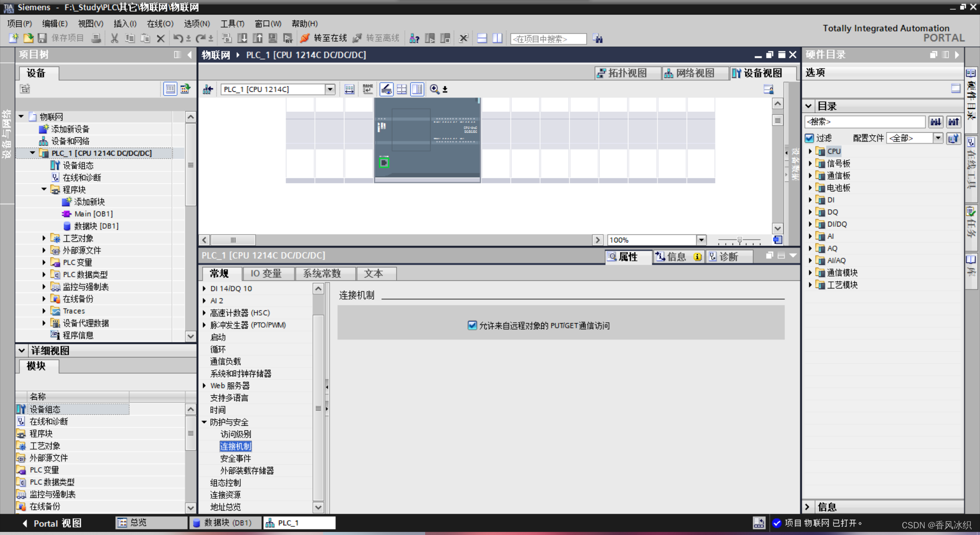Click the 在项目中搜索 search field
The height and width of the screenshot is (535, 980).
[x=549, y=39]
